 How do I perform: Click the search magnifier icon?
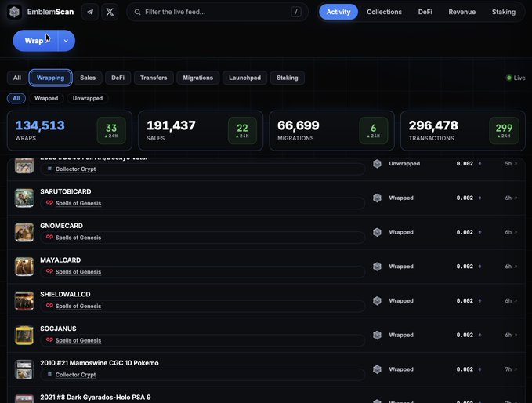click(137, 12)
